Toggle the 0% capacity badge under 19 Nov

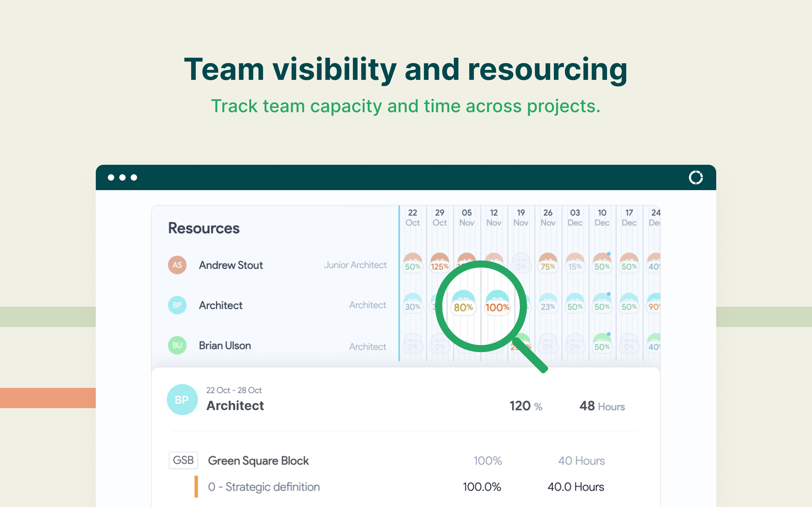pos(521,266)
